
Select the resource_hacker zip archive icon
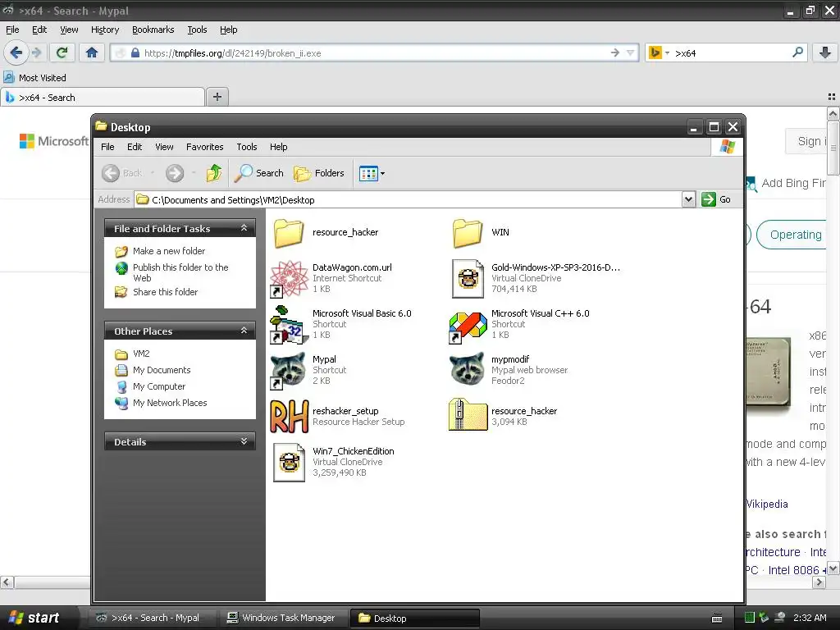click(468, 414)
